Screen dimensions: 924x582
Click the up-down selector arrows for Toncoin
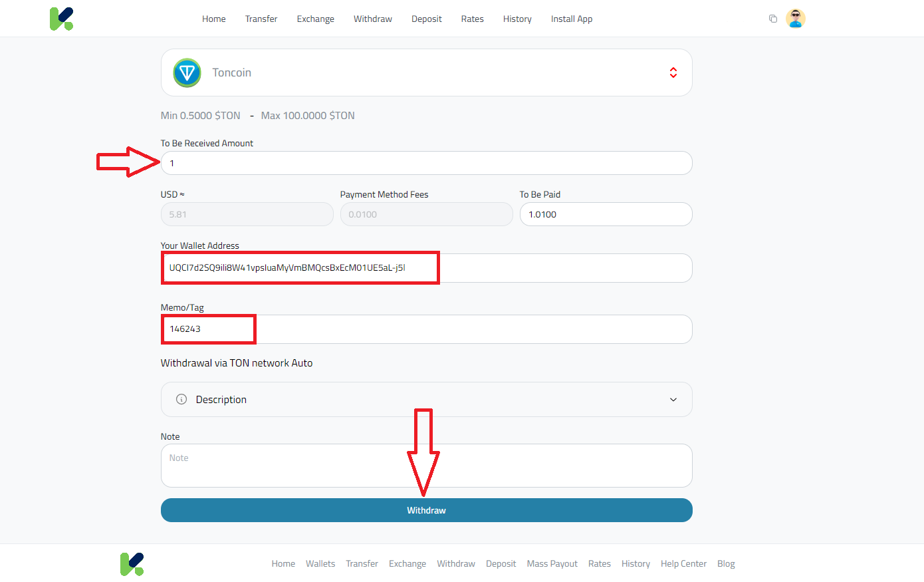coord(673,73)
